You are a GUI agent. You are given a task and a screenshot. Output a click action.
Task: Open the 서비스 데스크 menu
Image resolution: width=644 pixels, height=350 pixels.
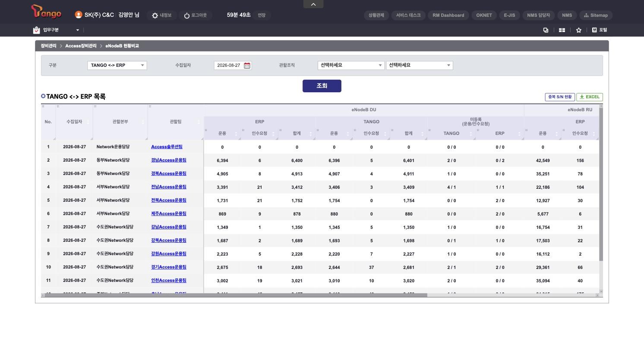click(408, 16)
